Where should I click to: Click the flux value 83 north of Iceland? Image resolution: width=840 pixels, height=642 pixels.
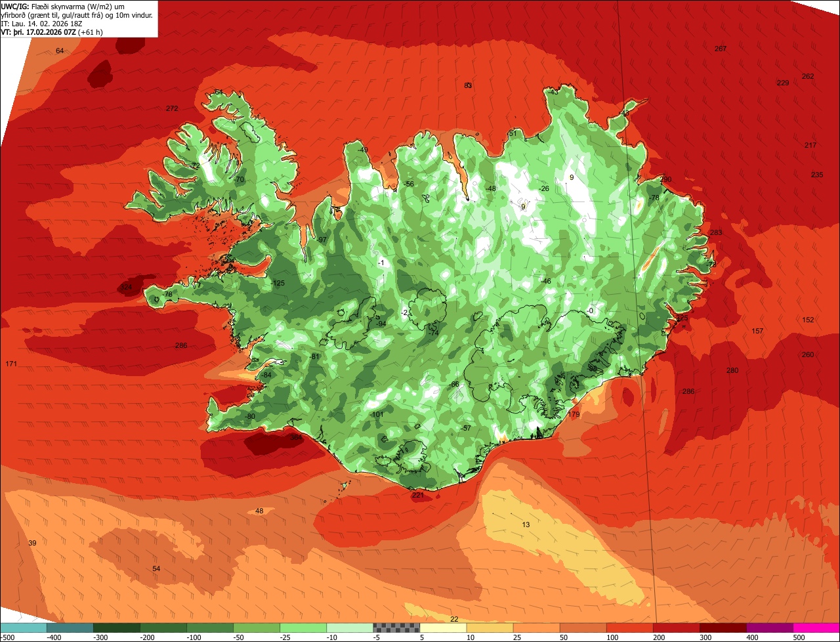pos(468,85)
